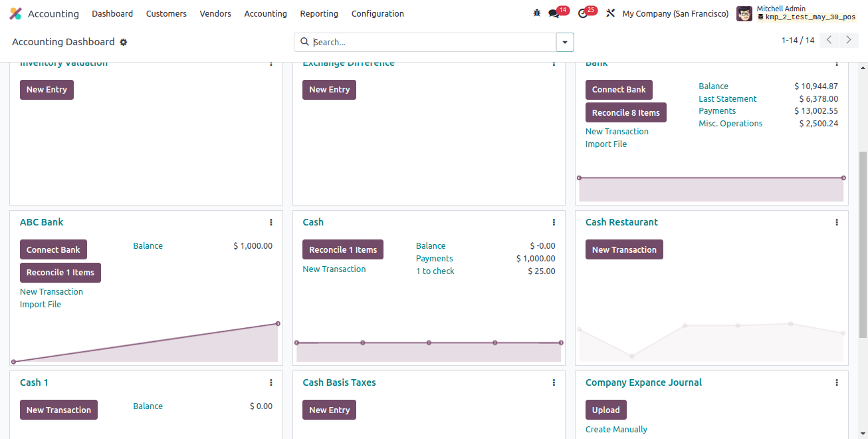
Task: Click the Balance link on the Cash 1 card
Action: tap(148, 406)
